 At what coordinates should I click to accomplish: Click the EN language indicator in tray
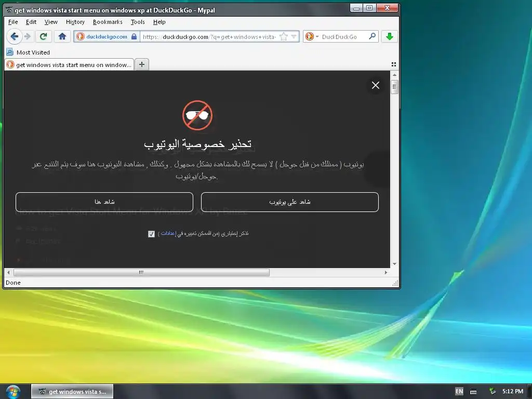(459, 391)
